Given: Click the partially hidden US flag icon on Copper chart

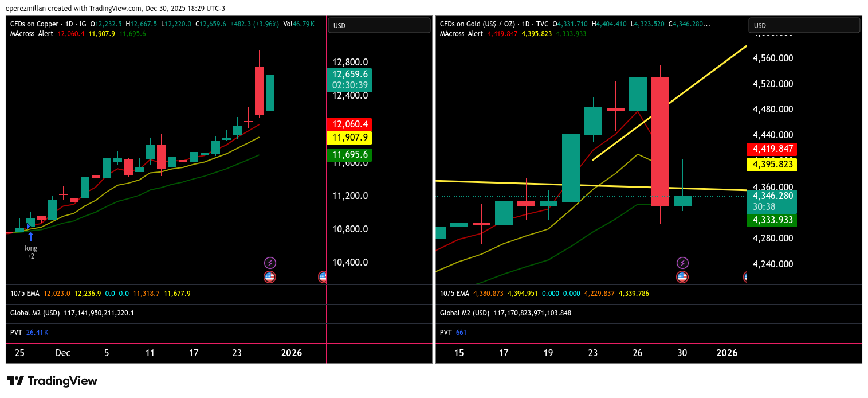Looking at the screenshot, I should (x=323, y=277).
